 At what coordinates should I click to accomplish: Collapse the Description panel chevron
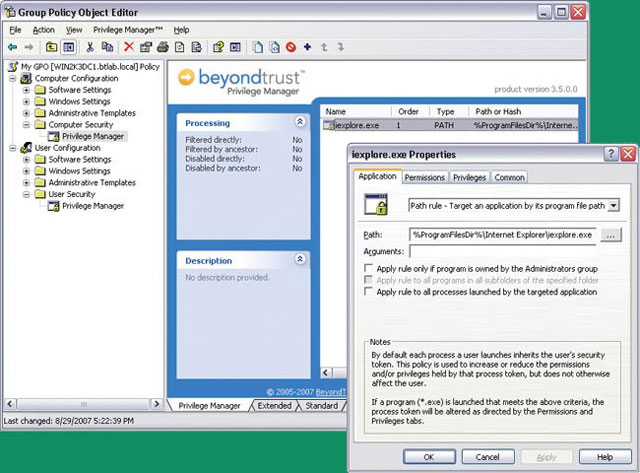click(300, 259)
